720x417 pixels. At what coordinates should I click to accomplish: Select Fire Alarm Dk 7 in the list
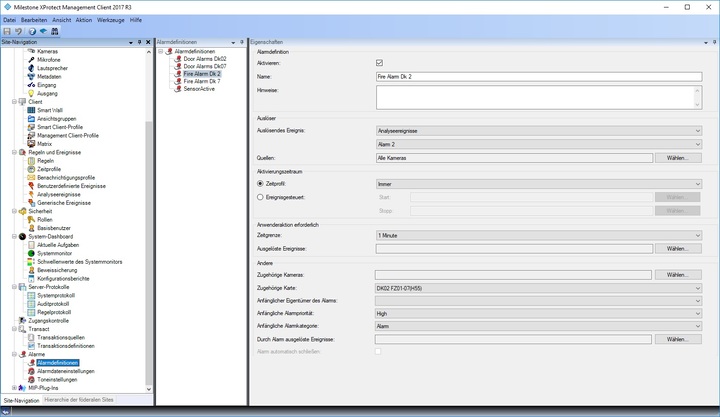click(x=201, y=81)
